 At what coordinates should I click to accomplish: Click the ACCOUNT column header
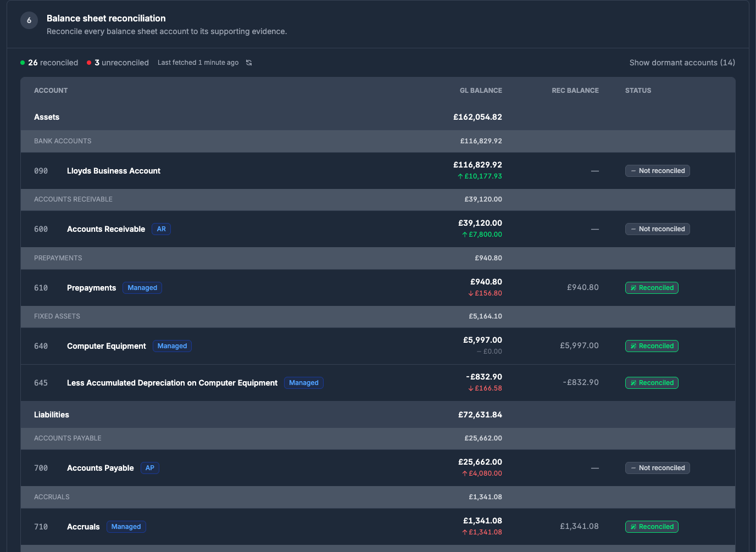(51, 91)
